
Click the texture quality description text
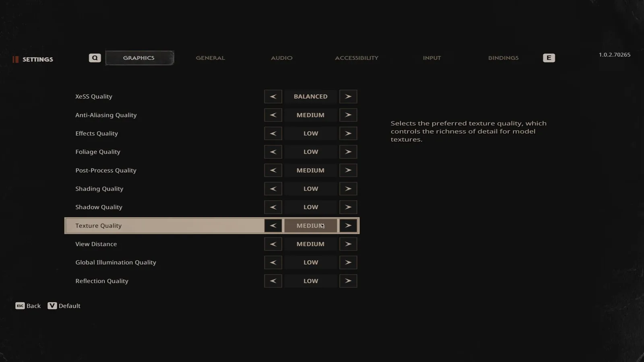coord(469,132)
